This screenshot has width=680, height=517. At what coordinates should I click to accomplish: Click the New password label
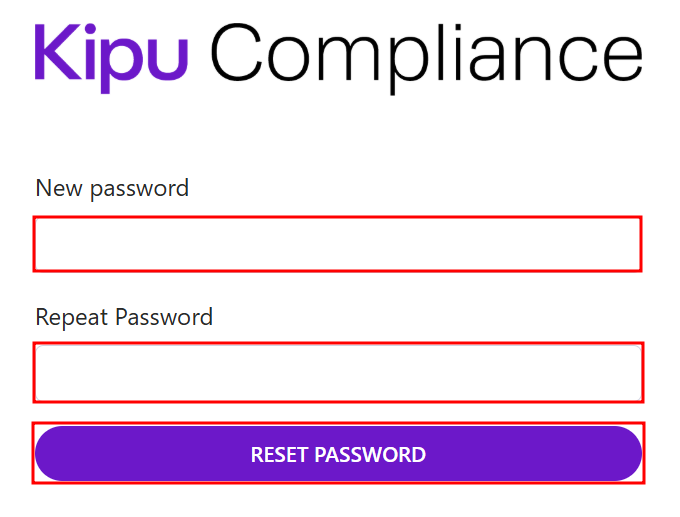[112, 188]
